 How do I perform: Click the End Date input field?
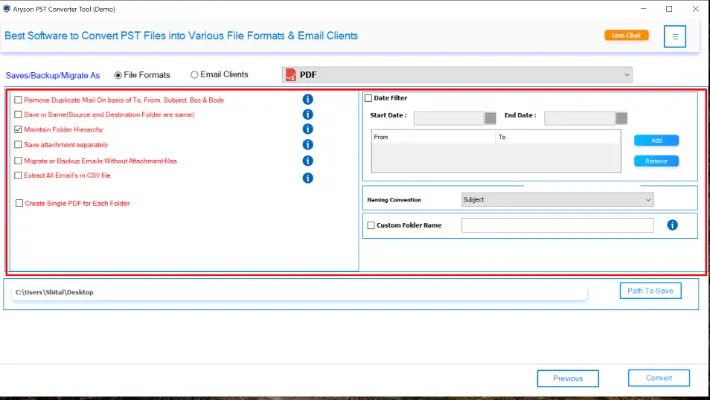point(580,118)
